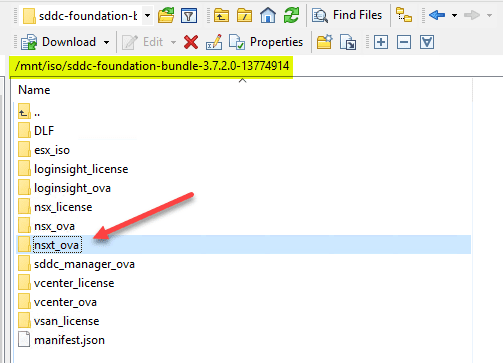Select the vcenter_ova folder

pyautogui.click(x=57, y=302)
